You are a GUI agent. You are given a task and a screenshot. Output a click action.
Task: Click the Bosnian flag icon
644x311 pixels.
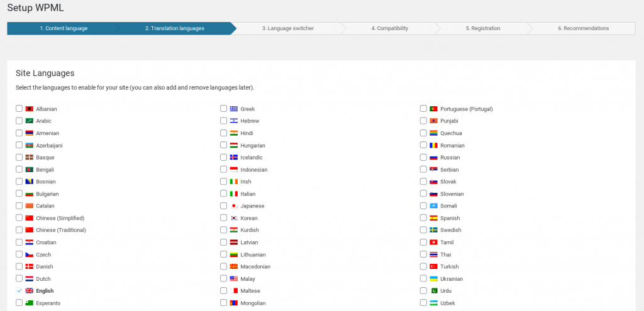(x=29, y=182)
